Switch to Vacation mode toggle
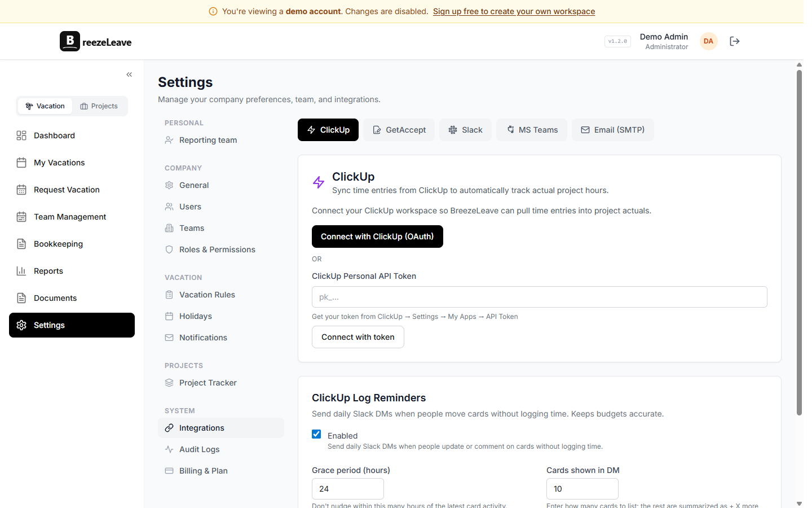The width and height of the screenshot is (812, 508). (x=45, y=106)
